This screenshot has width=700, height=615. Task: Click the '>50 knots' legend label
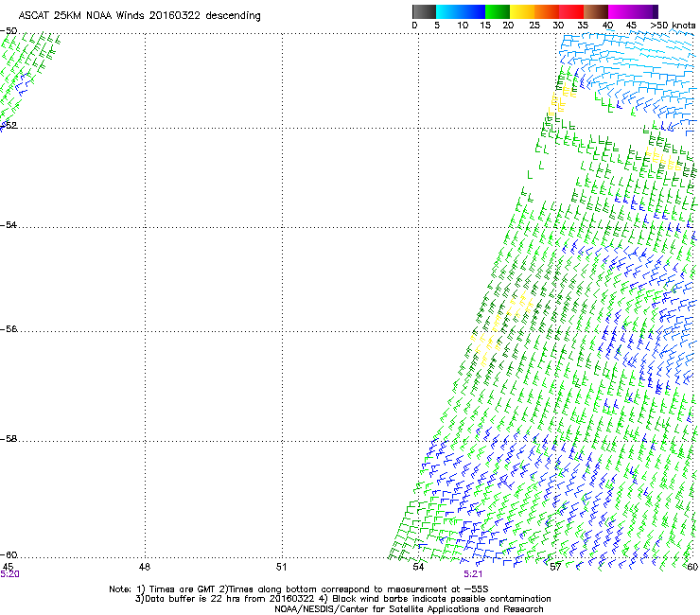pyautogui.click(x=673, y=26)
